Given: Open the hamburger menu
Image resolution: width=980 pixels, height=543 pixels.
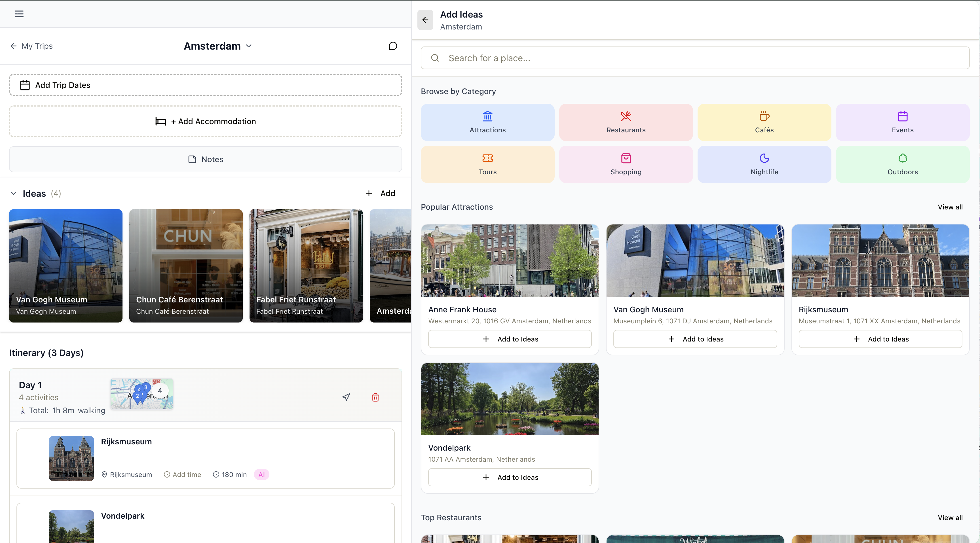Looking at the screenshot, I should tap(19, 14).
